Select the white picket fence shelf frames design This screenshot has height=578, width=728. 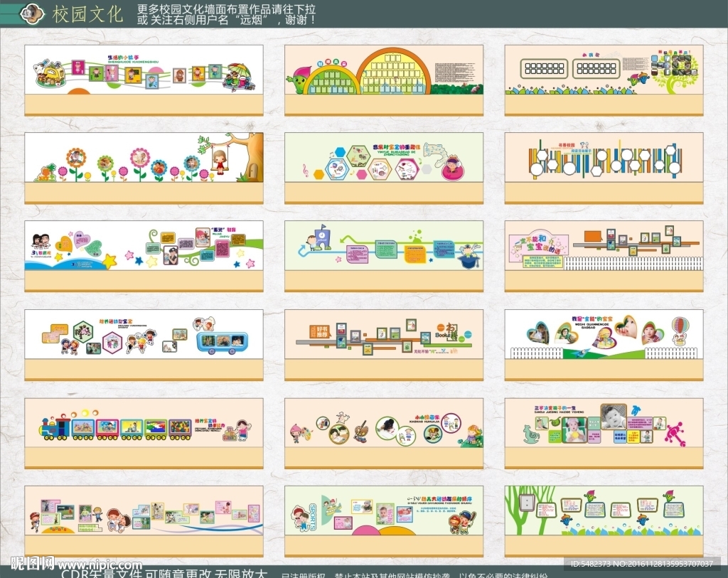(x=604, y=256)
